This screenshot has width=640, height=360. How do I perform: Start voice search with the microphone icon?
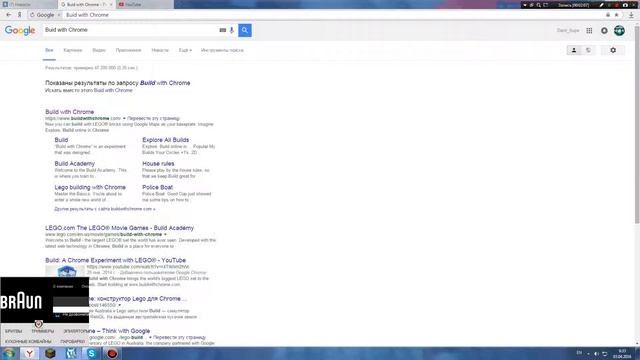(231, 30)
